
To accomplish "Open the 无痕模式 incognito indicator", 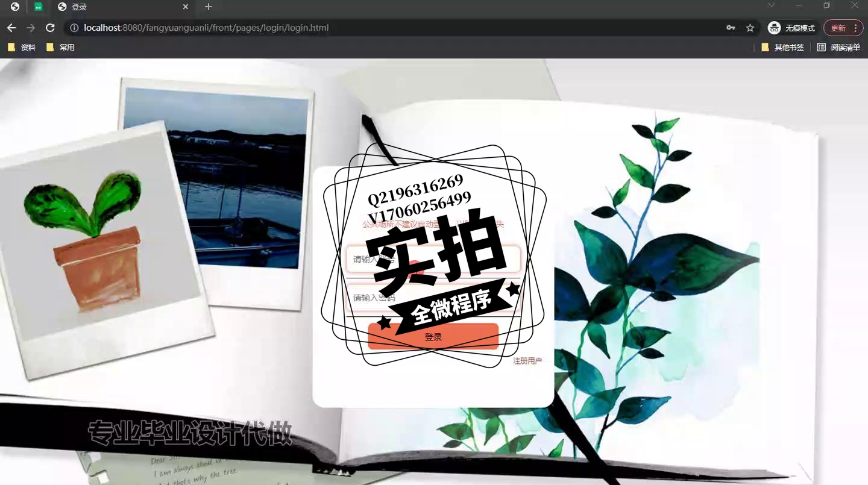I will click(x=792, y=28).
